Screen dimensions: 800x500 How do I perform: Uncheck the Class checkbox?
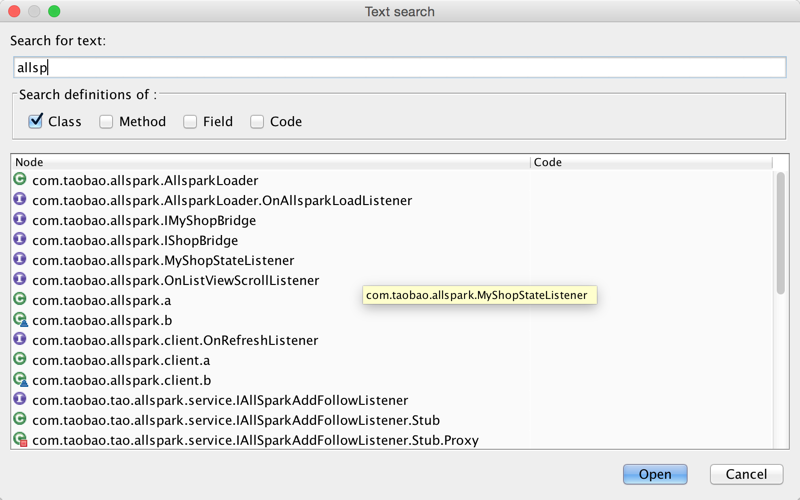click(36, 122)
